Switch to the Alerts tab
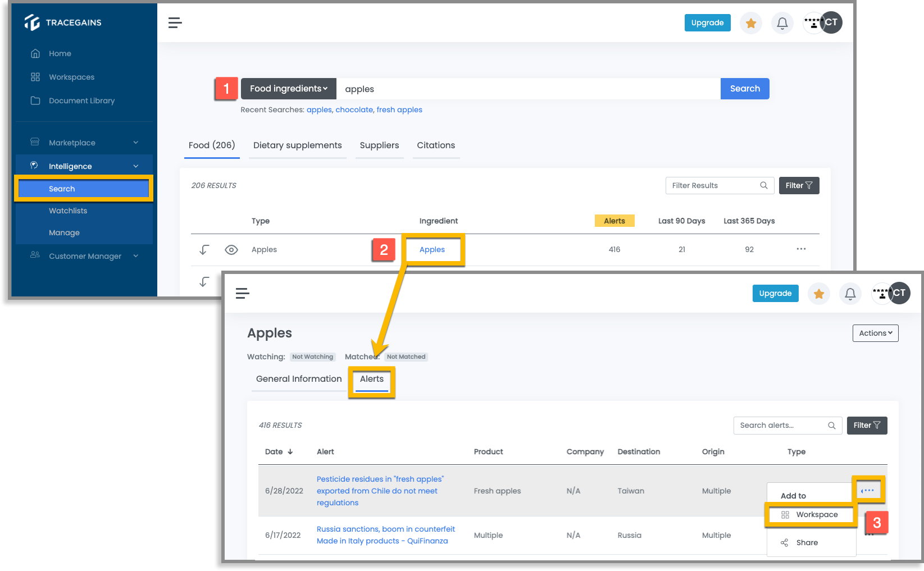This screenshot has width=924, height=571. [372, 379]
